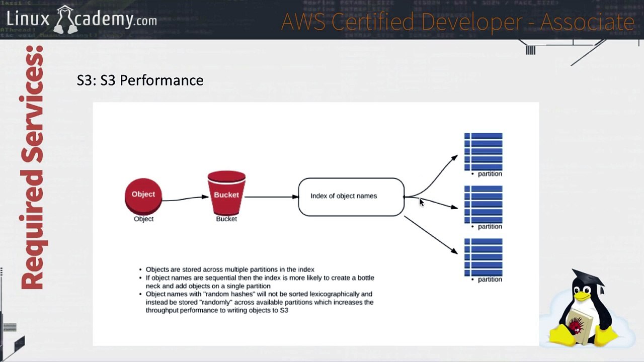
Task: Click the 'AWS Certified Developer - Associate' title
Action: [458, 22]
